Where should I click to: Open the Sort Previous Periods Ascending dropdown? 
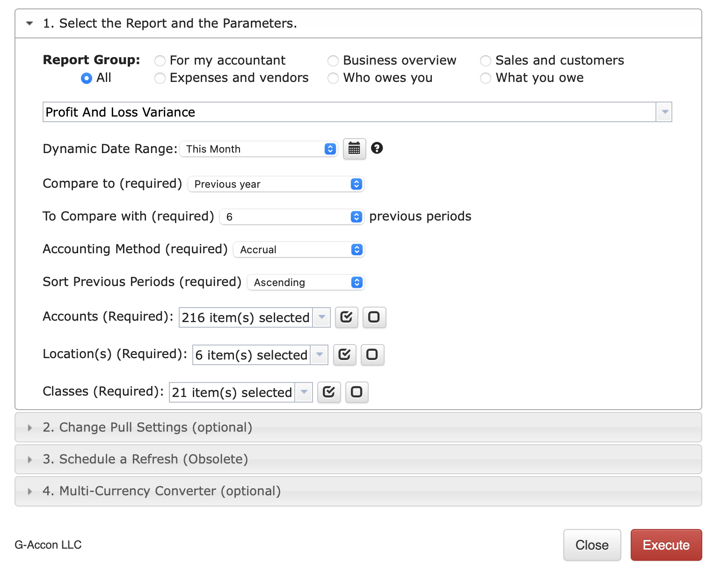pyautogui.click(x=306, y=282)
